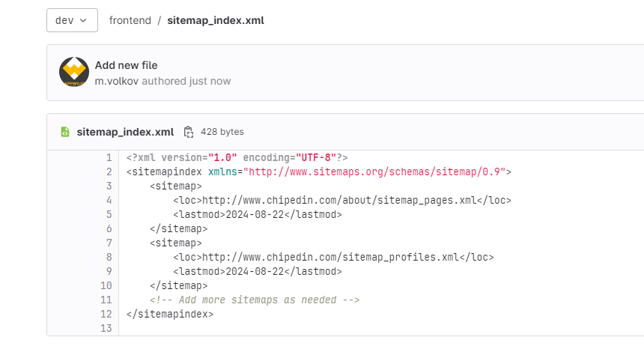Click the sitemaps.org schema URL string
This screenshot has height=358, width=644.
coord(374,172)
